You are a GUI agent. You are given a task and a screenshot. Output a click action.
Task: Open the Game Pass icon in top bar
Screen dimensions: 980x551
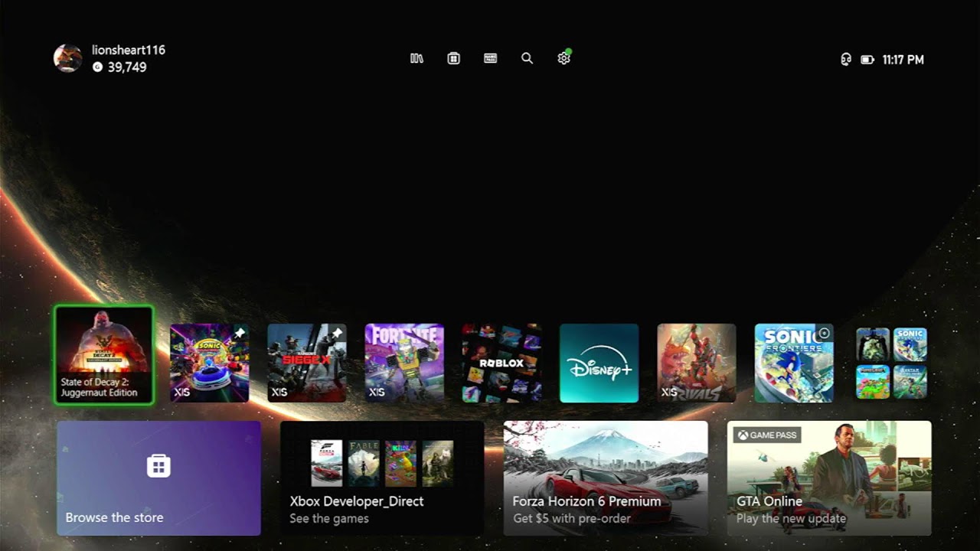pos(491,58)
